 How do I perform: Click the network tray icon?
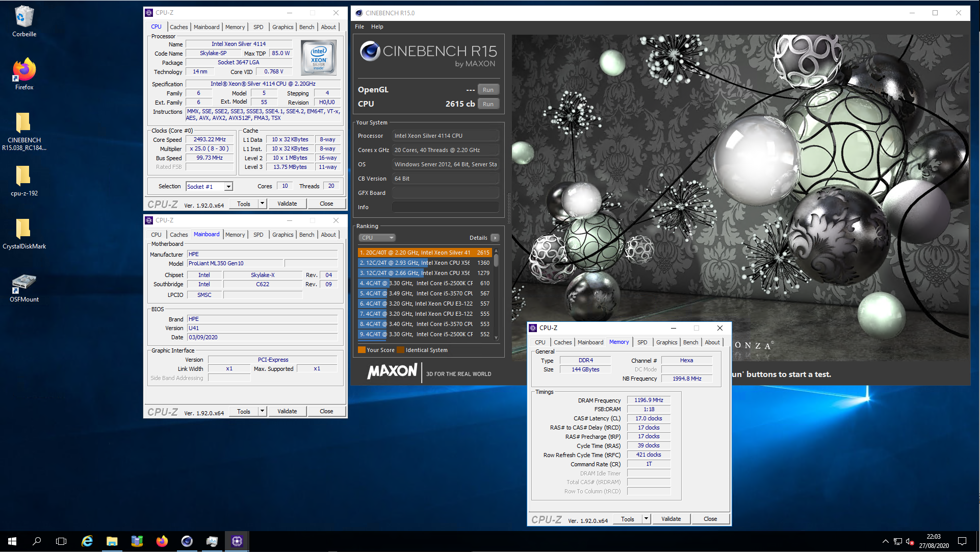coord(898,541)
